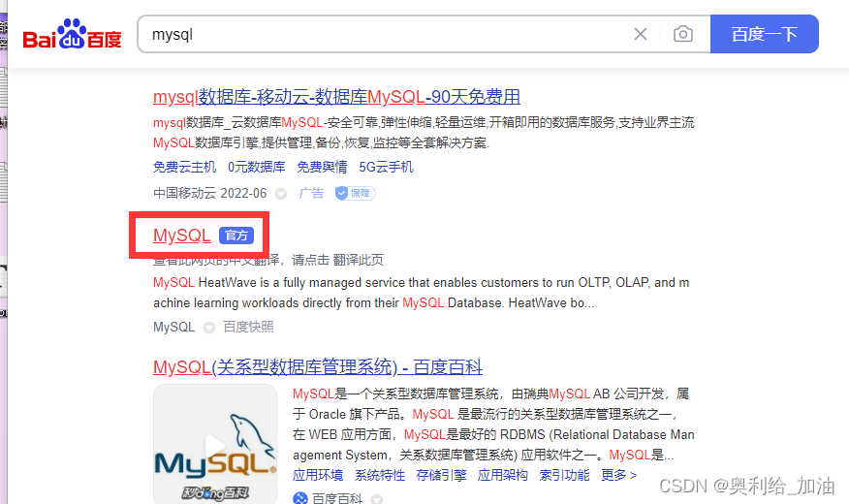
Task: Click the 广告 label
Action: click(311, 193)
